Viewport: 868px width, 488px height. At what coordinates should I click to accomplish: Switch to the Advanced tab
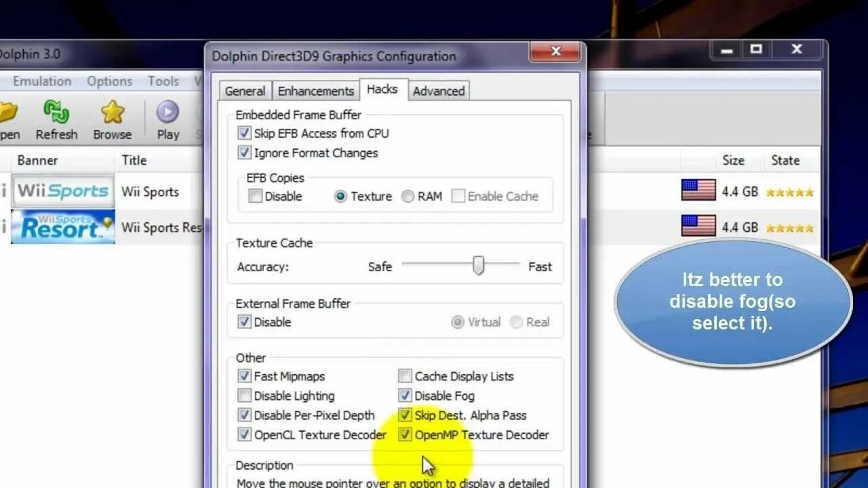pyautogui.click(x=439, y=91)
